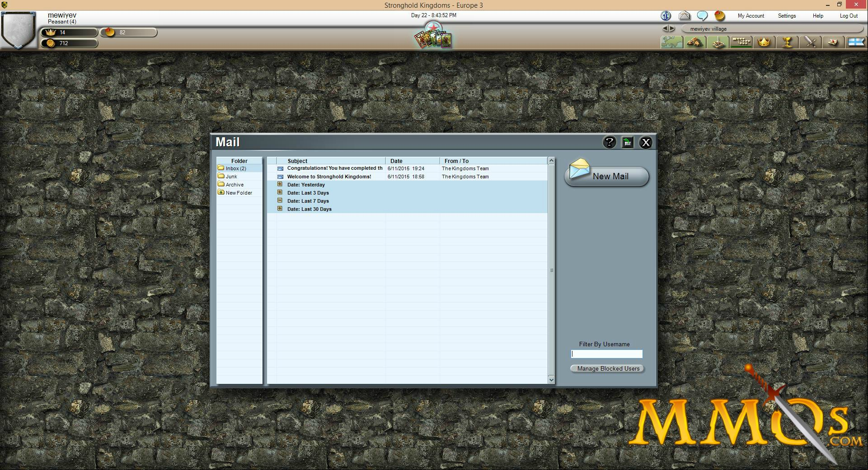Open the castle view tab icon
The image size is (868, 470).
tap(718, 42)
